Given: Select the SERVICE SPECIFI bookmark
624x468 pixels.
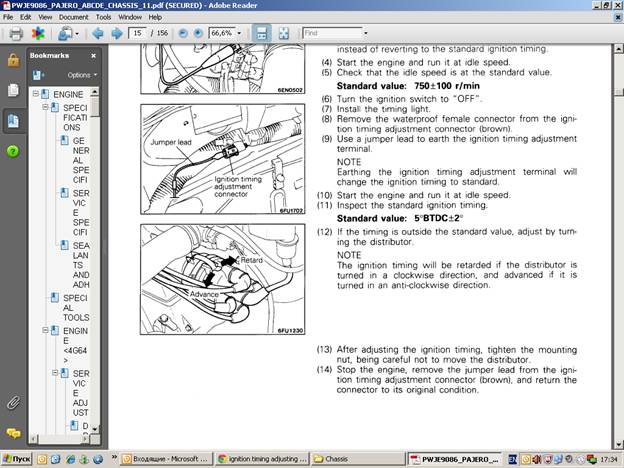Looking at the screenshot, I should point(81,213).
